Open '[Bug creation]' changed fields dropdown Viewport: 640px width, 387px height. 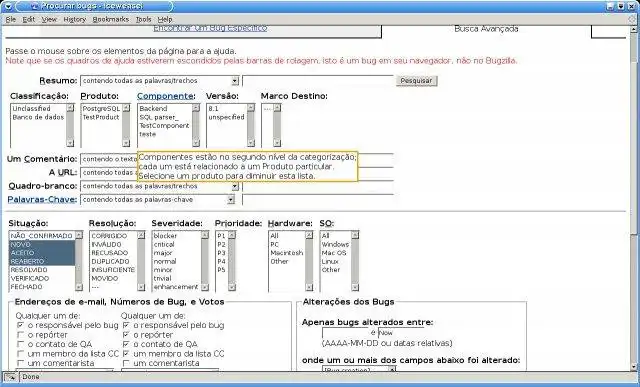tap(359, 369)
